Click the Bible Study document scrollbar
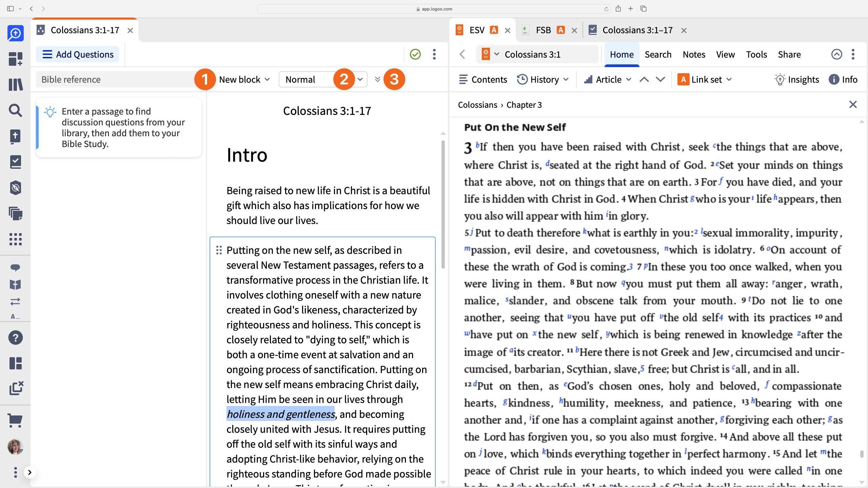The width and height of the screenshot is (868, 488). [x=443, y=205]
